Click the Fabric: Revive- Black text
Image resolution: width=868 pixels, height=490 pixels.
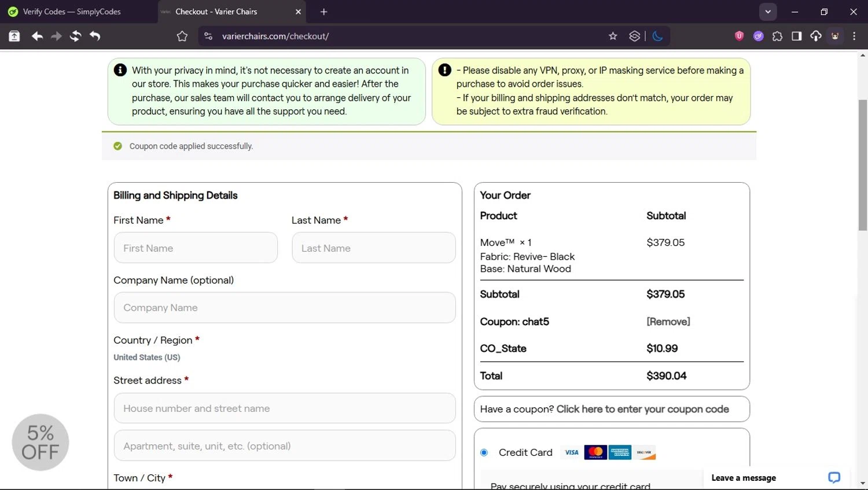(527, 256)
